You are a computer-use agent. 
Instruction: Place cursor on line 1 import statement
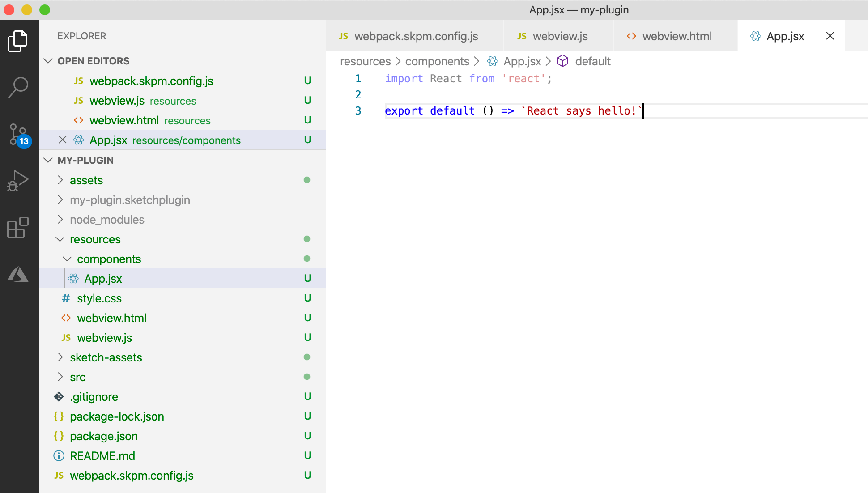click(x=468, y=79)
